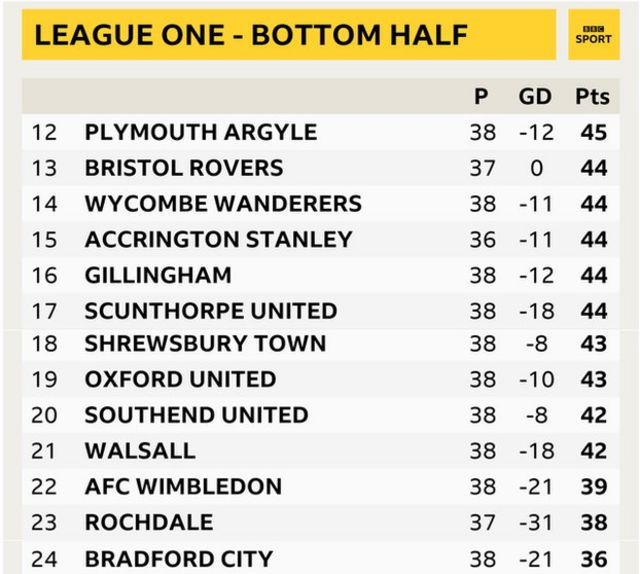The image size is (640, 574).
Task: Select Bristol Rovers team name
Action: 184,168
